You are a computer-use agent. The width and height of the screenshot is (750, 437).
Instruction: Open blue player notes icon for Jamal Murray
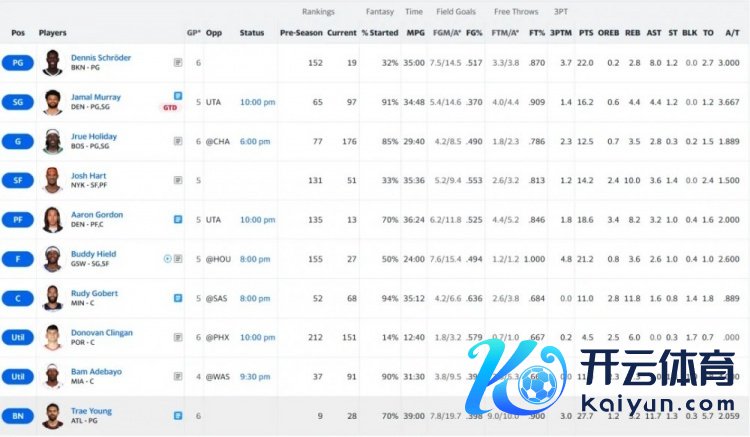[178, 96]
